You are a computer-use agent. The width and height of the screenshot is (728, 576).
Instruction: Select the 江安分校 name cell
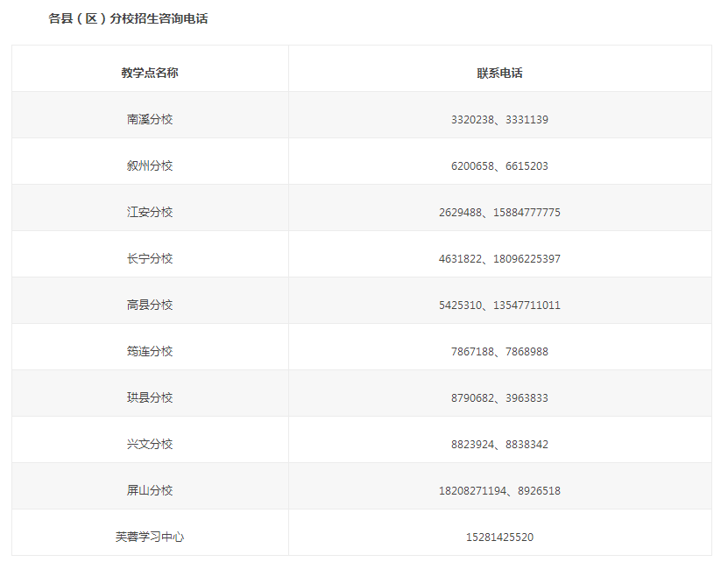point(150,212)
